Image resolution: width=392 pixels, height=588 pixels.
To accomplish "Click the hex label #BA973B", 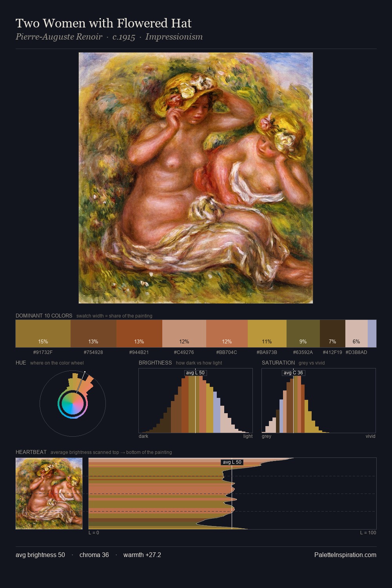I will click(267, 352).
